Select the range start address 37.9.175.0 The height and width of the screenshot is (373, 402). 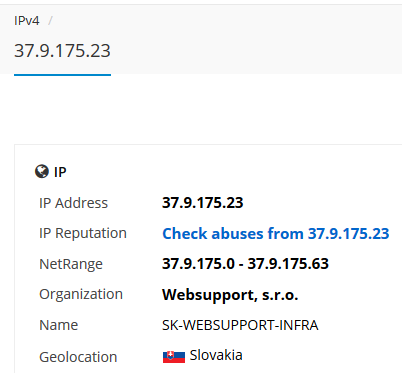click(x=198, y=264)
